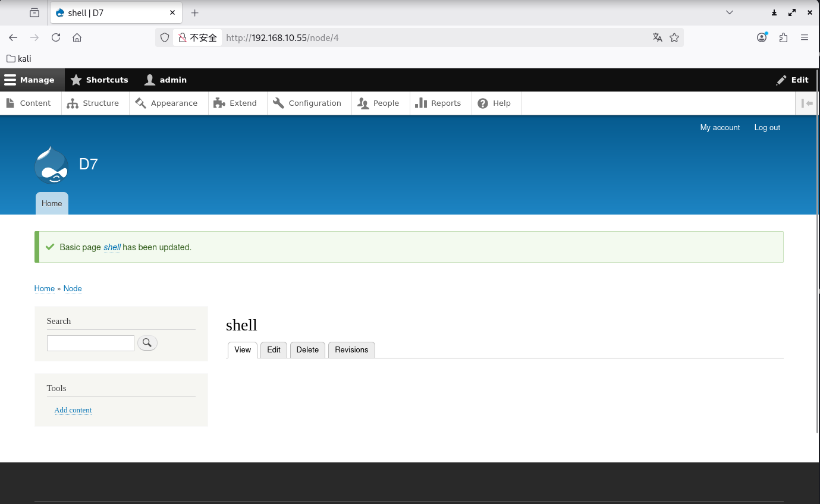Image resolution: width=820 pixels, height=504 pixels.
Task: Reload the page with refresh icon
Action: pyautogui.click(x=56, y=37)
